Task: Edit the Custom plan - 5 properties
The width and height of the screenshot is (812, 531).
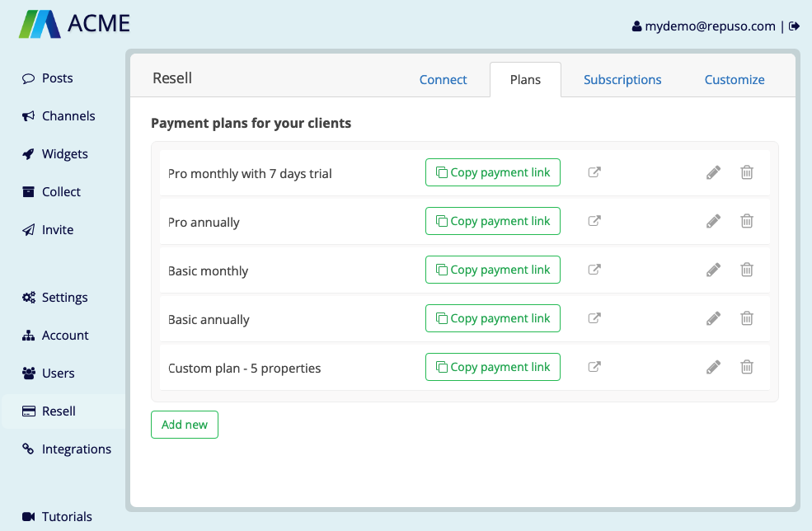Action: pos(713,367)
